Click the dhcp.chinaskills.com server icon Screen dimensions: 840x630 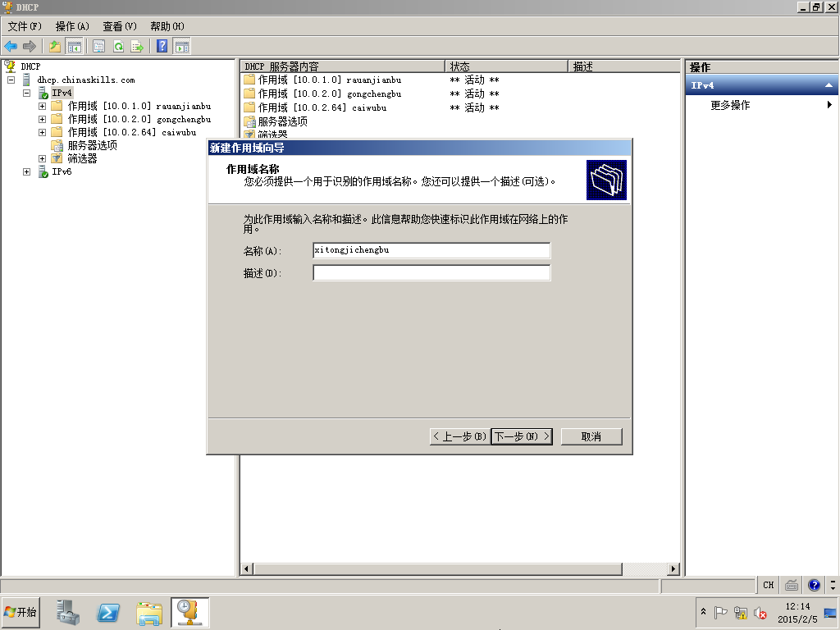(x=26, y=80)
